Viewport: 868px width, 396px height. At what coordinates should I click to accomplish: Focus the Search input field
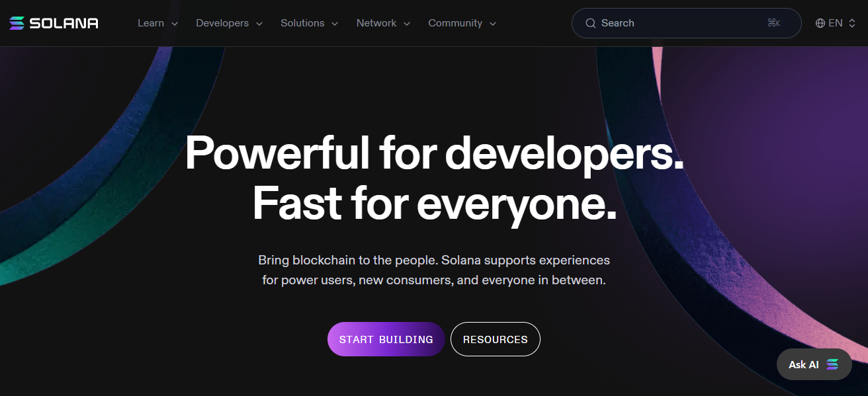pos(675,23)
